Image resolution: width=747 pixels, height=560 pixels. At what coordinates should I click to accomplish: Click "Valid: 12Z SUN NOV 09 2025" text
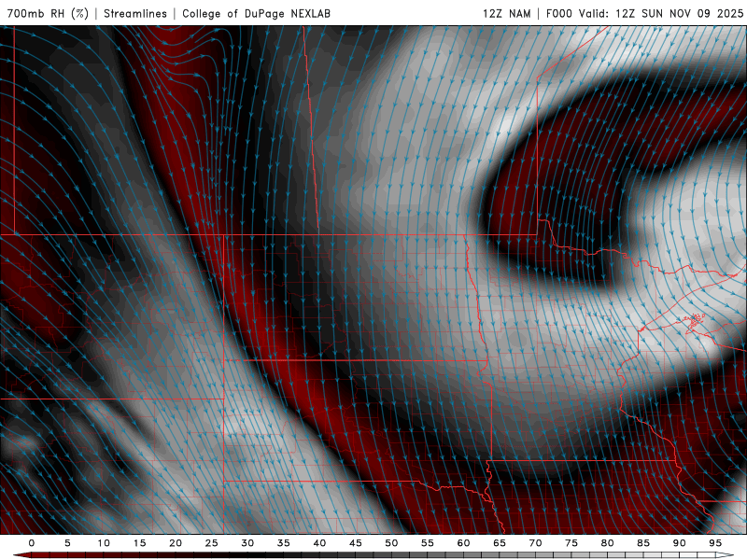(661, 14)
